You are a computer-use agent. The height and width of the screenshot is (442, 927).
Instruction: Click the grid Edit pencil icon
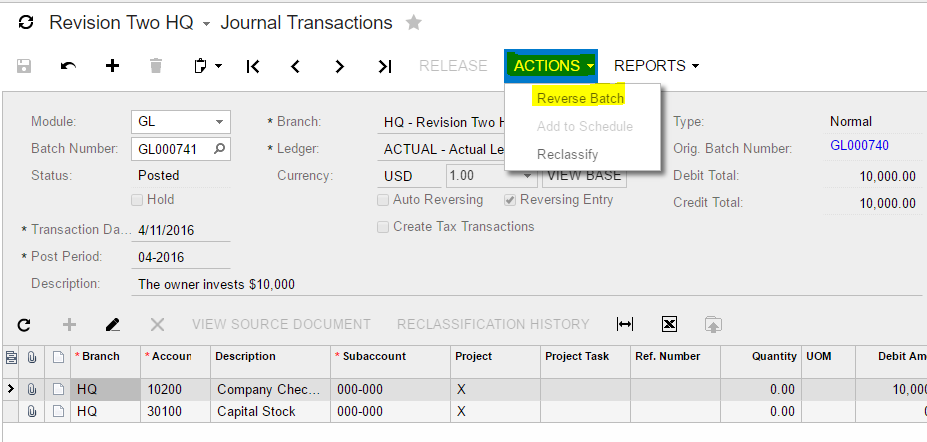[x=113, y=324]
